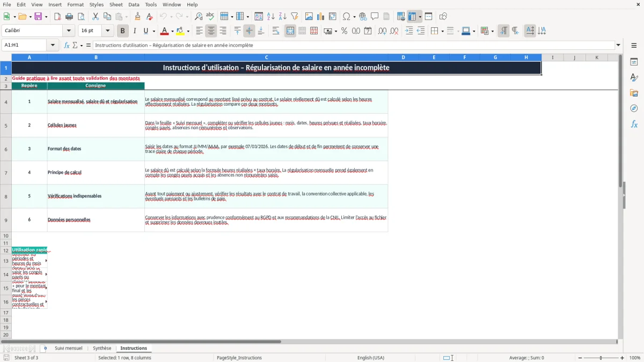Insert Image icon in toolbar

tap(309, 17)
